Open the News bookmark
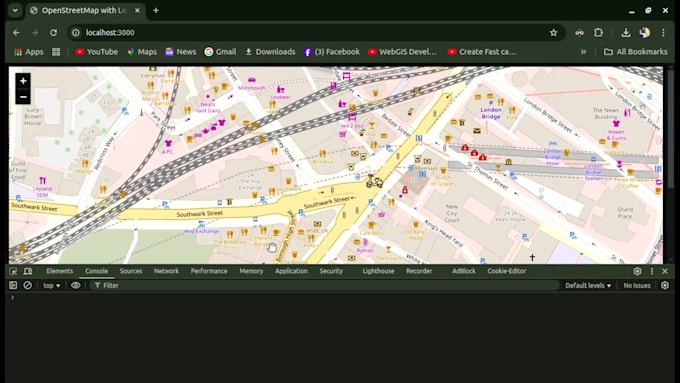The width and height of the screenshot is (680, 383). [x=180, y=52]
